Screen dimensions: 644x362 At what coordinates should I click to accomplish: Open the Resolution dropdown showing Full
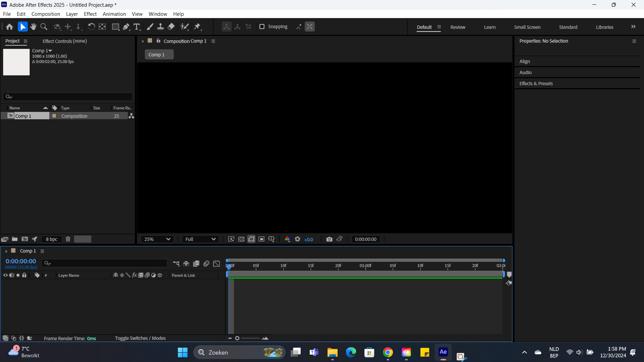pyautogui.click(x=200, y=239)
